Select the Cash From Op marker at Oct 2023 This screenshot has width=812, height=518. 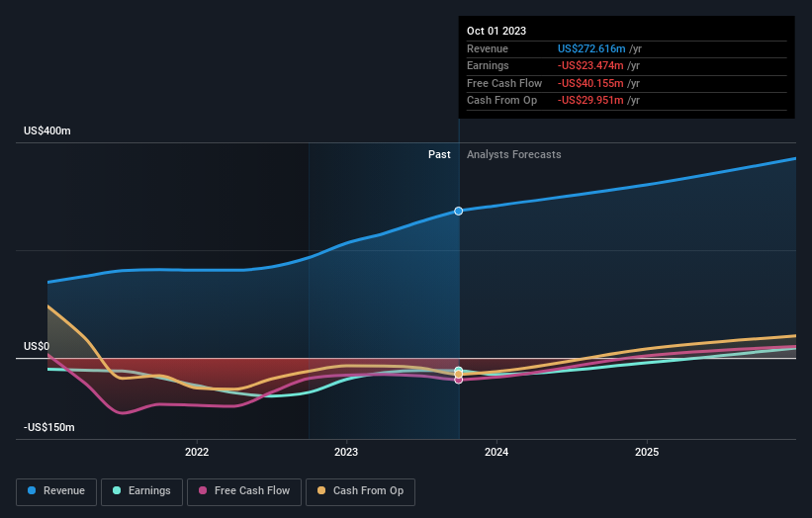[x=458, y=374]
